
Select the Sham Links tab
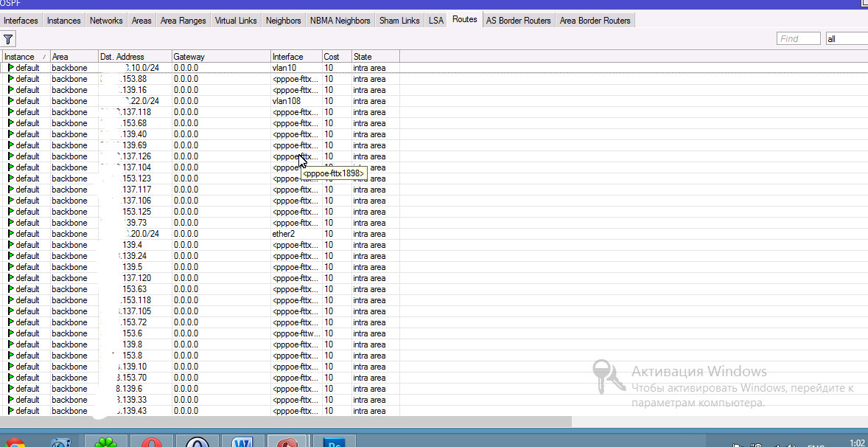399,21
